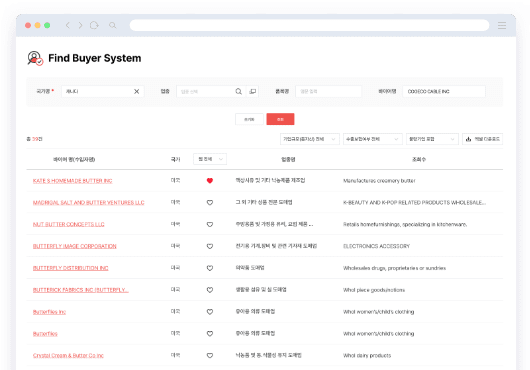
Task: Click the industry search magnifier icon
Action: [239, 92]
